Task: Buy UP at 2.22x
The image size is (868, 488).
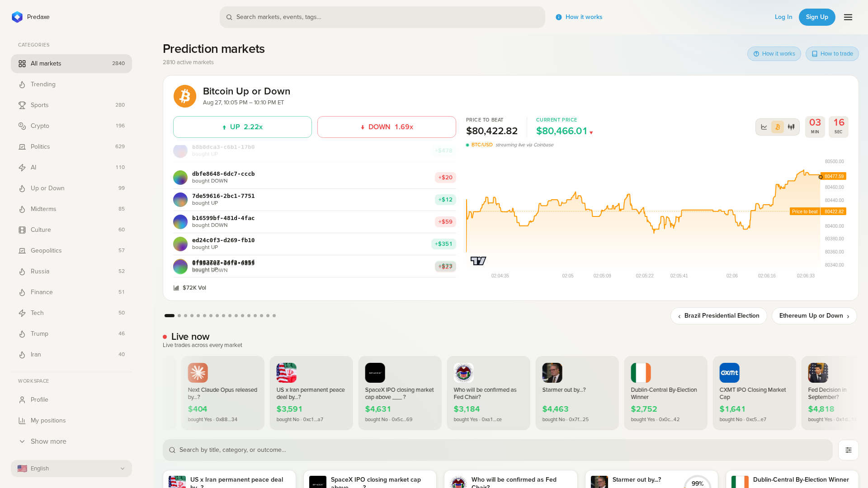Action: click(x=242, y=127)
